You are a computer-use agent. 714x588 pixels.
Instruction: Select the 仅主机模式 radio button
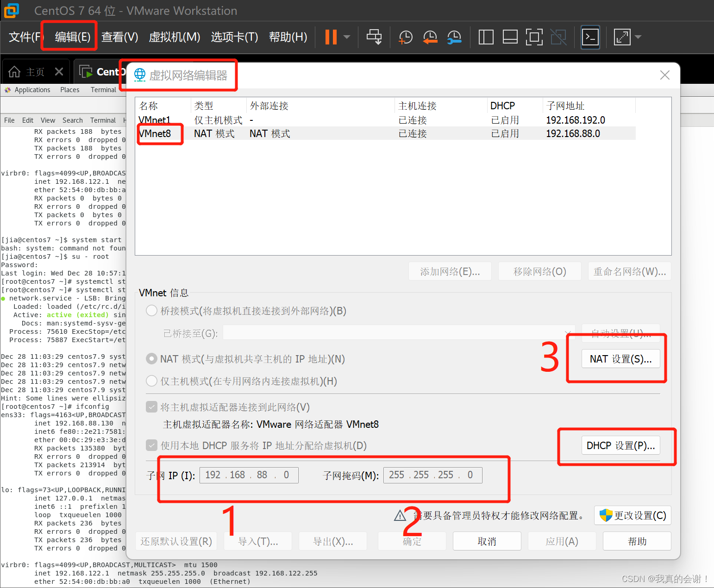point(151,381)
